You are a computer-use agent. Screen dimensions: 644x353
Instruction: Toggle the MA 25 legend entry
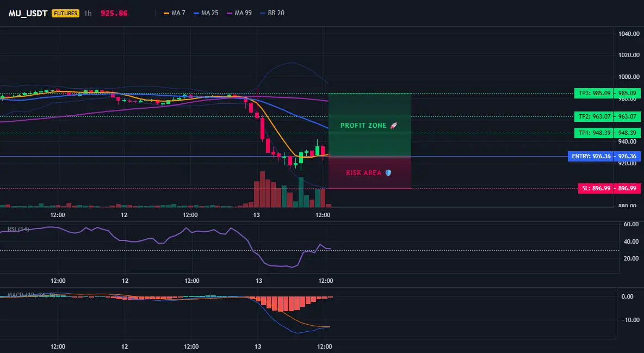click(206, 13)
